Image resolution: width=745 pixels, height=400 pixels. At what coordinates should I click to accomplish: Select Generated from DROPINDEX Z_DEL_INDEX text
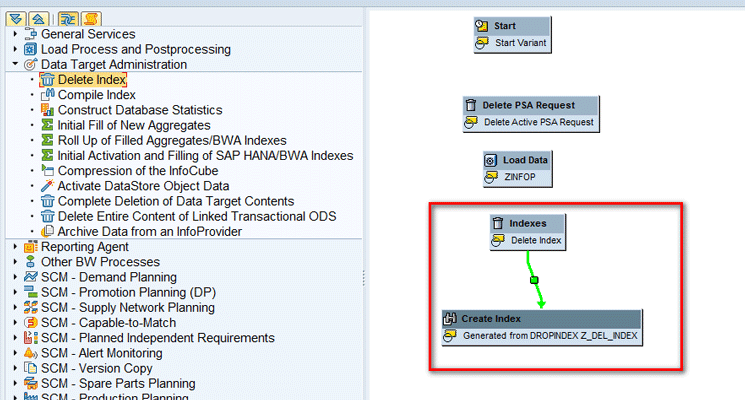(x=550, y=336)
